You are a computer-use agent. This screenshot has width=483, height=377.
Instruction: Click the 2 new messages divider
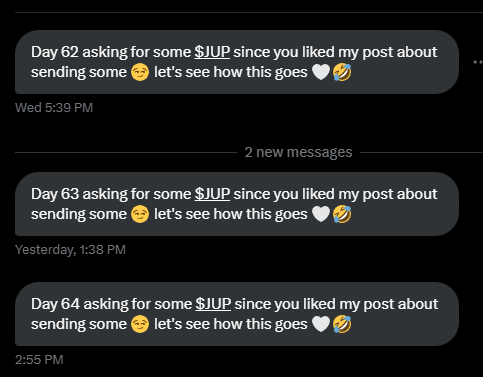point(298,152)
